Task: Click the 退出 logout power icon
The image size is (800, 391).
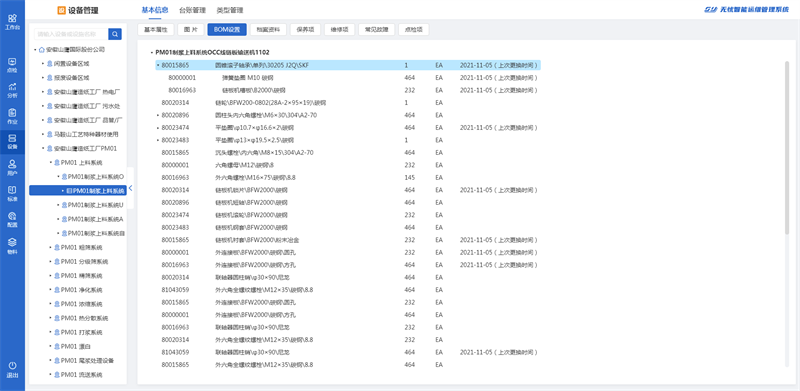Action: 12,369
